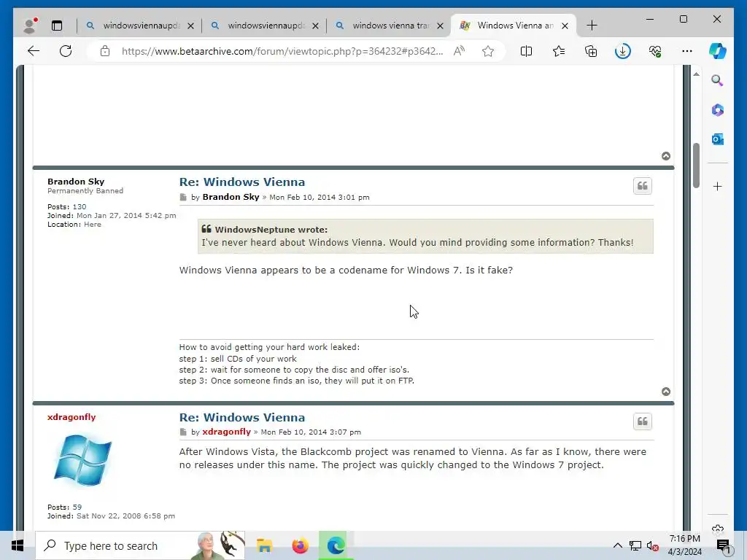
Task: Click the taskbar search box
Action: click(140, 545)
